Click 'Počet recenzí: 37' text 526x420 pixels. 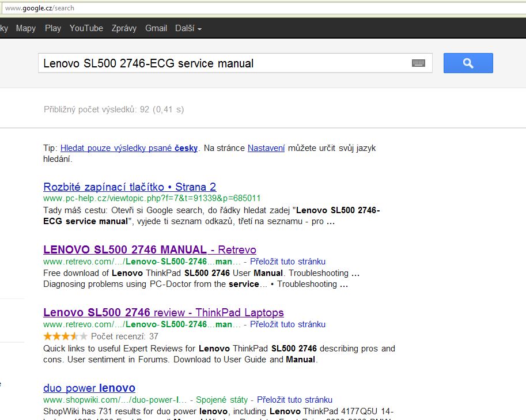(x=124, y=336)
